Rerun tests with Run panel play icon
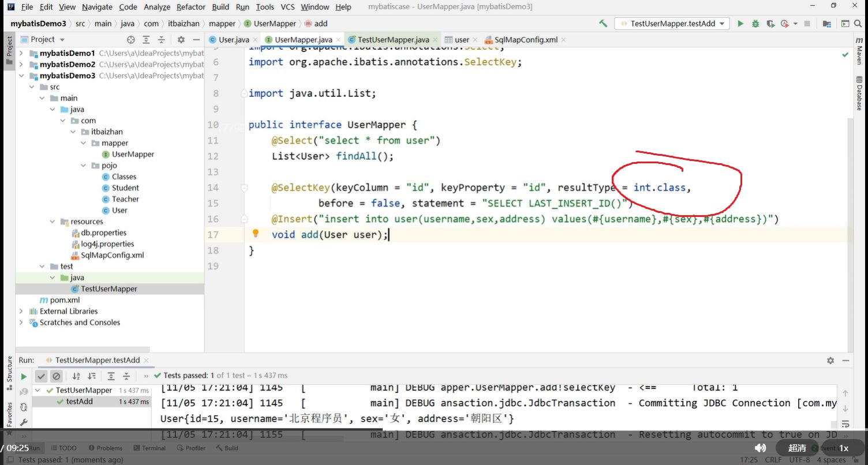Viewport: 868px width, 465px height. point(24,376)
